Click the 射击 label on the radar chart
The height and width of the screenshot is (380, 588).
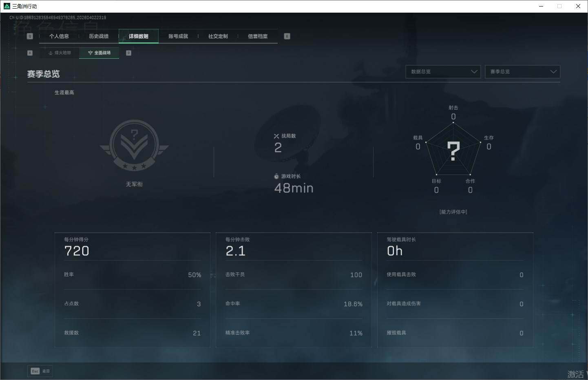[453, 108]
